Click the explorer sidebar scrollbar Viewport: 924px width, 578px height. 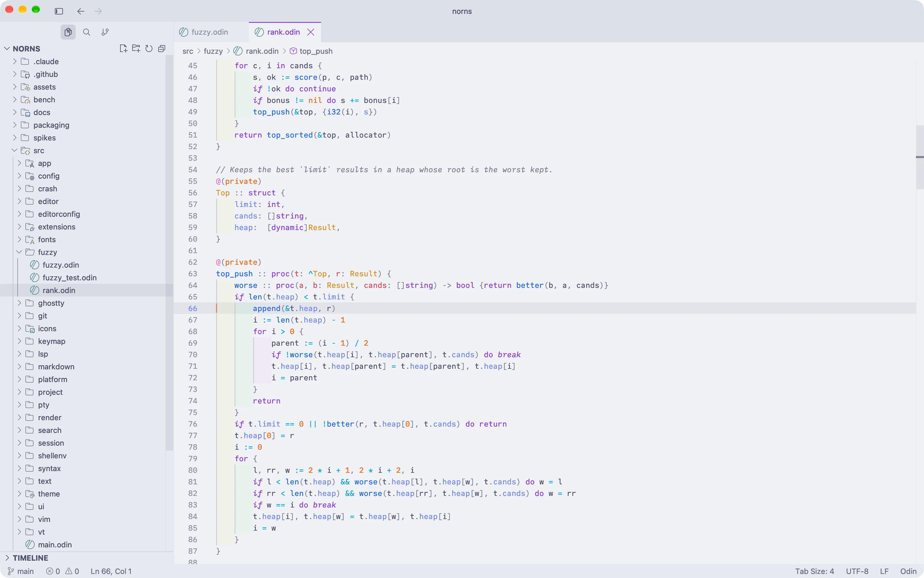coord(169,252)
